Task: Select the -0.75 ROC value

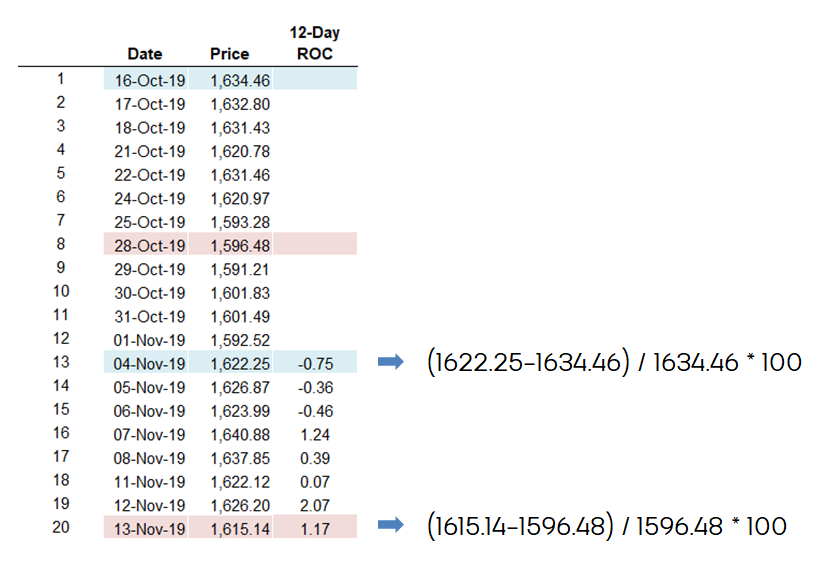Action: click(315, 362)
